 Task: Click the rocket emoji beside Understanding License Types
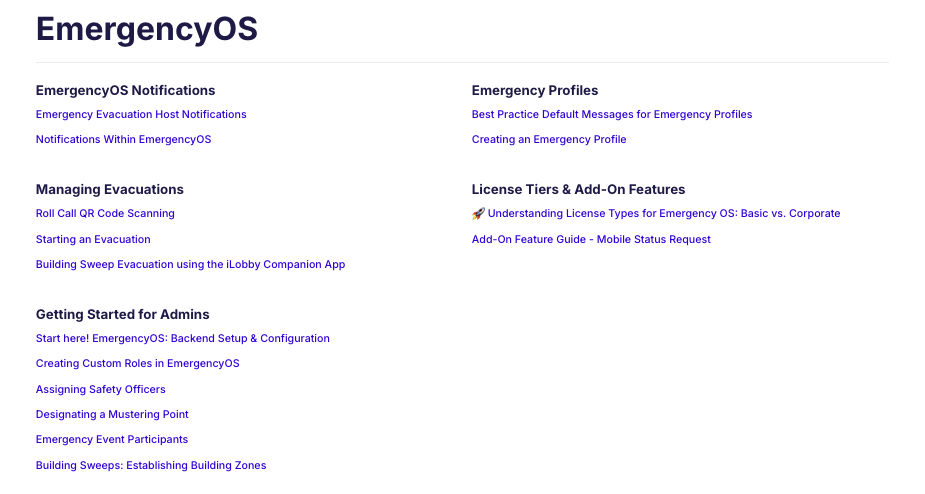[478, 214]
